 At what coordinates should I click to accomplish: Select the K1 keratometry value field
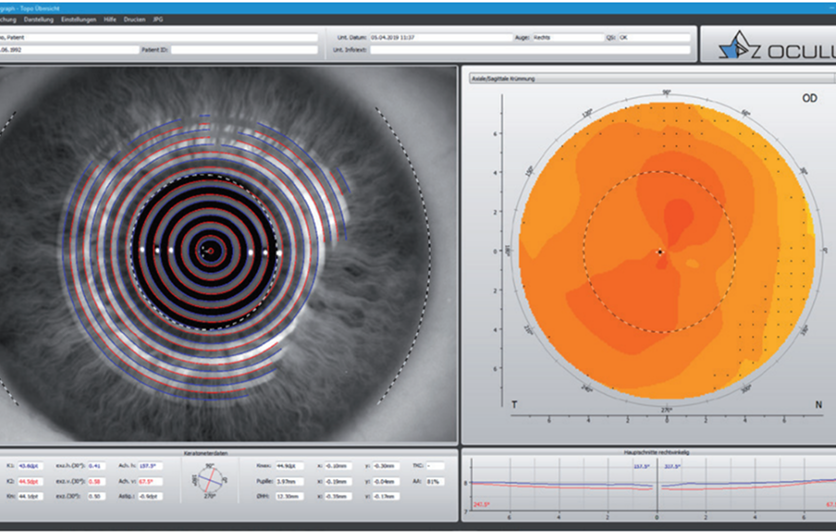30,466
